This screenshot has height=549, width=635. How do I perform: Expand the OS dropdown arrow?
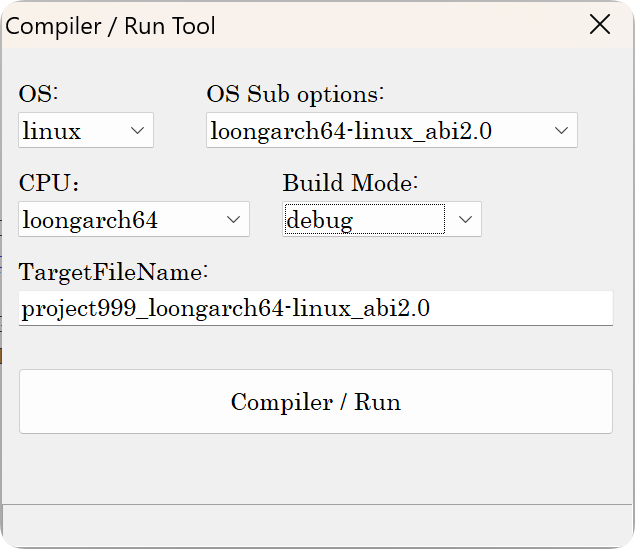(x=138, y=130)
